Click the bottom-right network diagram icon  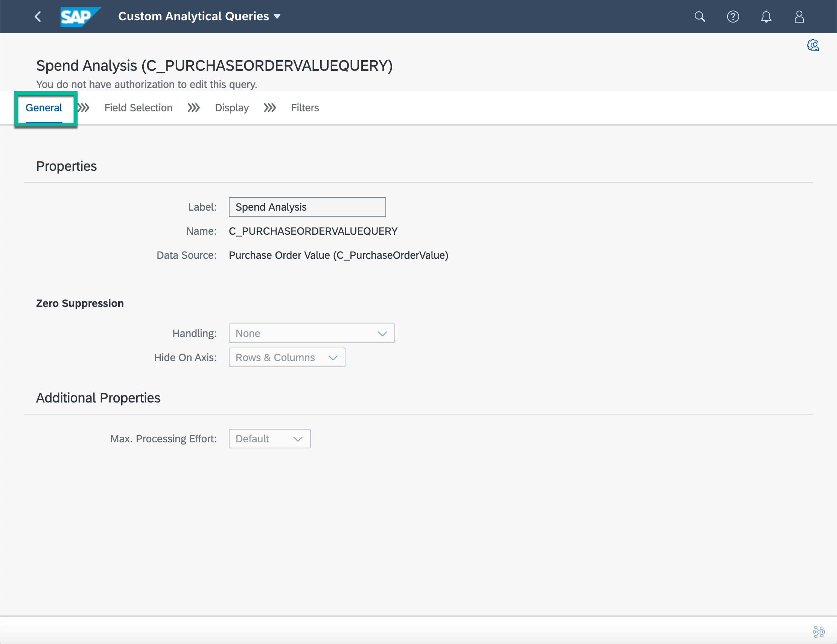point(818,631)
